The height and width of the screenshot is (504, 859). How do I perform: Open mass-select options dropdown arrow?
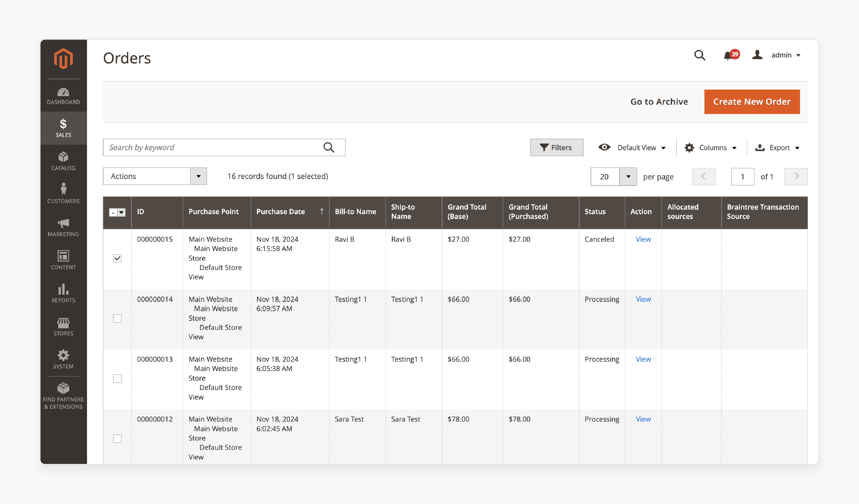(122, 212)
